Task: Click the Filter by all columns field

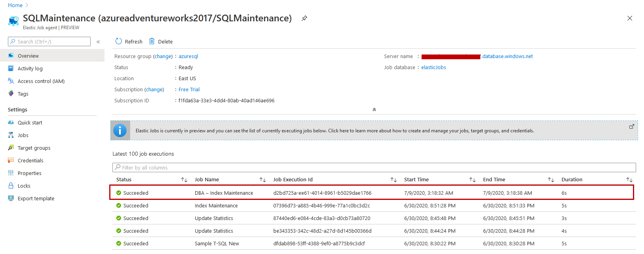Action: [374, 167]
